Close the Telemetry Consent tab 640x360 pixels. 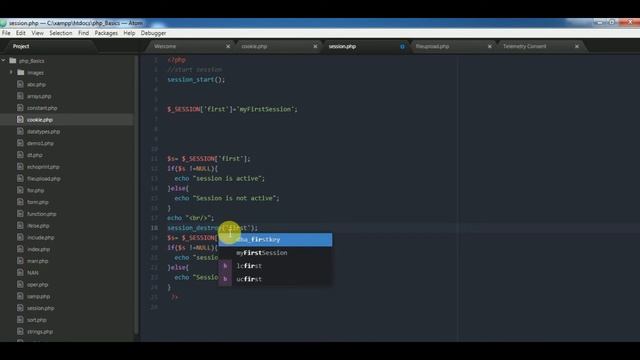pos(577,47)
